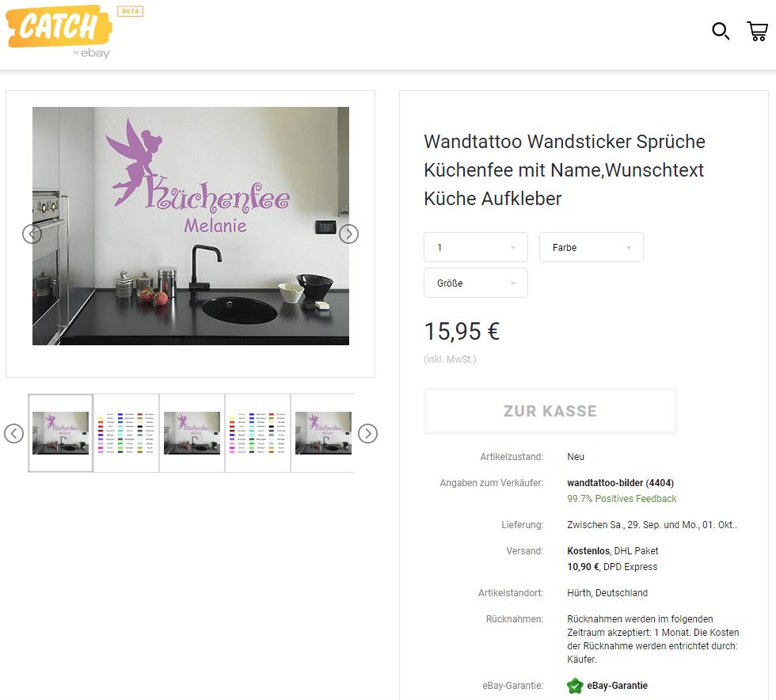Click the eBay-Garantie text link
Viewport: 776px width, 700px height.
pyautogui.click(x=617, y=686)
